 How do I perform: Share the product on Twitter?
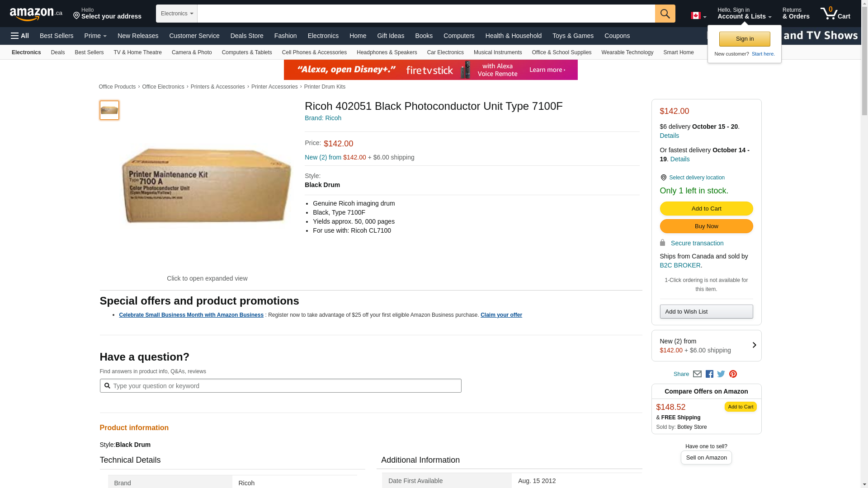coord(721,374)
